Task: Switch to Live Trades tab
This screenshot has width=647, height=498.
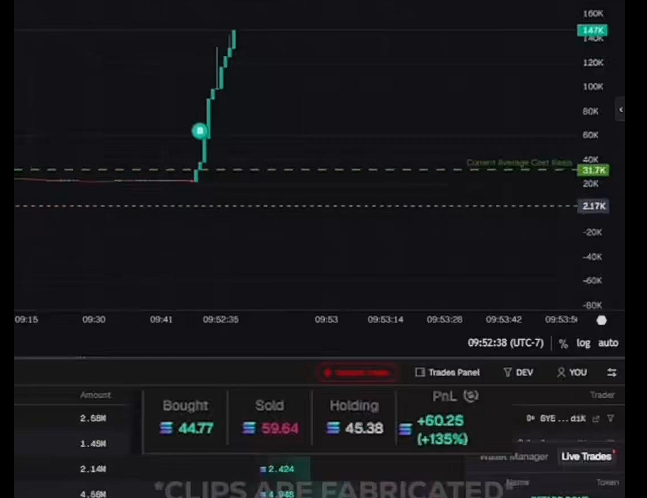Action: pyautogui.click(x=586, y=456)
